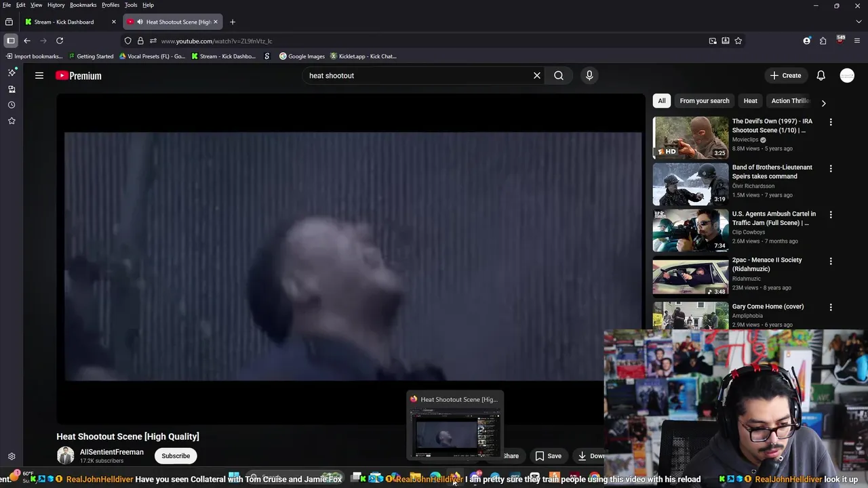The height and width of the screenshot is (488, 868).
Task: Open synced tabs sidebar icon
Action: tap(12, 89)
